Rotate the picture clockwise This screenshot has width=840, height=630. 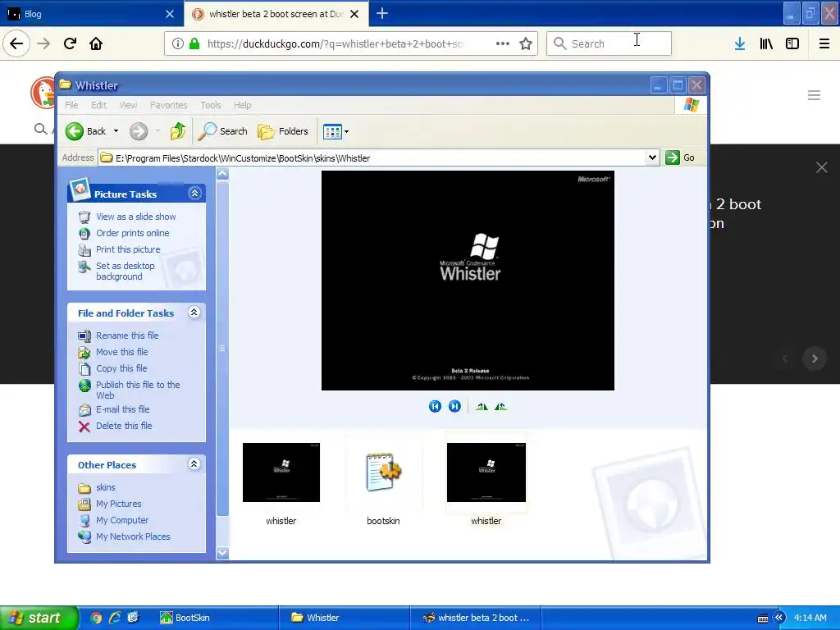pos(482,407)
